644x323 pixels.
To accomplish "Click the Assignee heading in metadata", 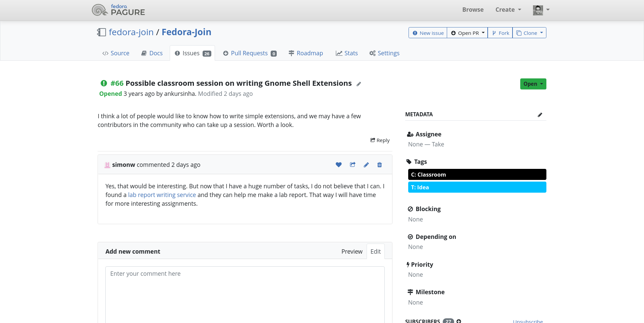I will (428, 134).
